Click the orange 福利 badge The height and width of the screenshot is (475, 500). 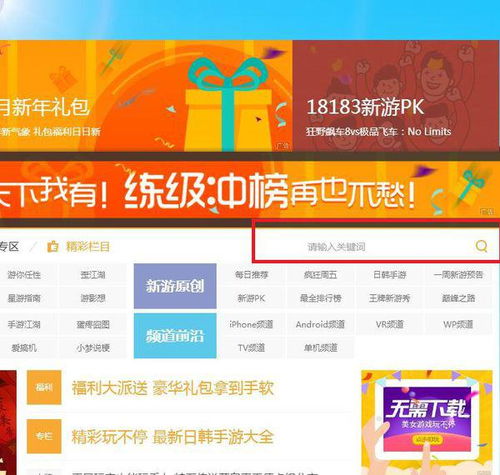[44, 387]
